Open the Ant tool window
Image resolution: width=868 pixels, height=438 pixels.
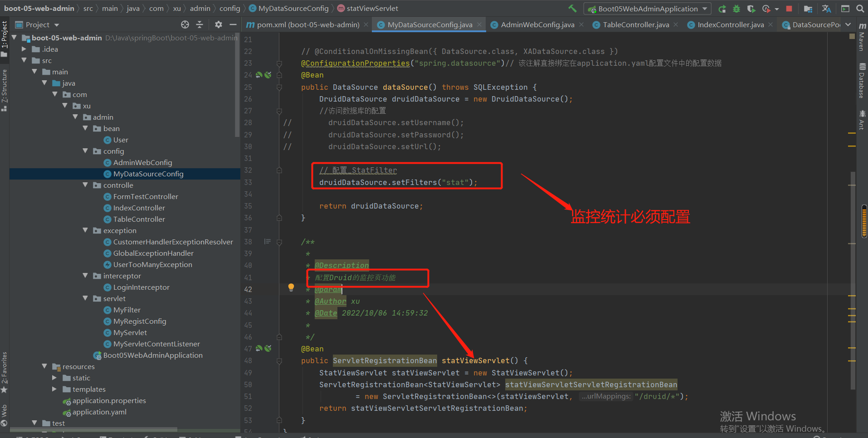pyautogui.click(x=862, y=120)
